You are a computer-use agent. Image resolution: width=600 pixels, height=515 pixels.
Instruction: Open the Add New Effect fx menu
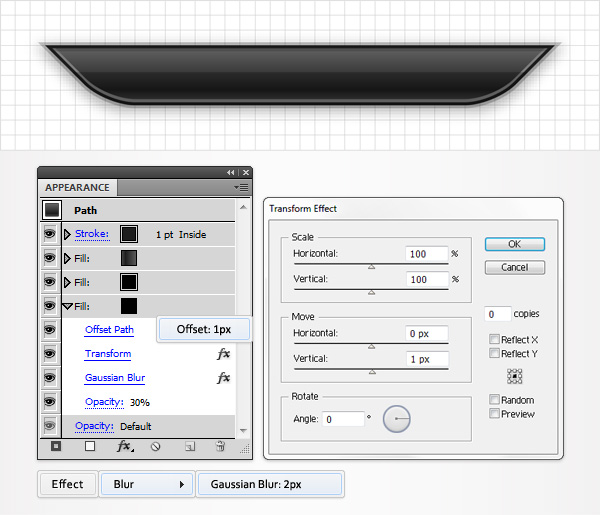125,446
